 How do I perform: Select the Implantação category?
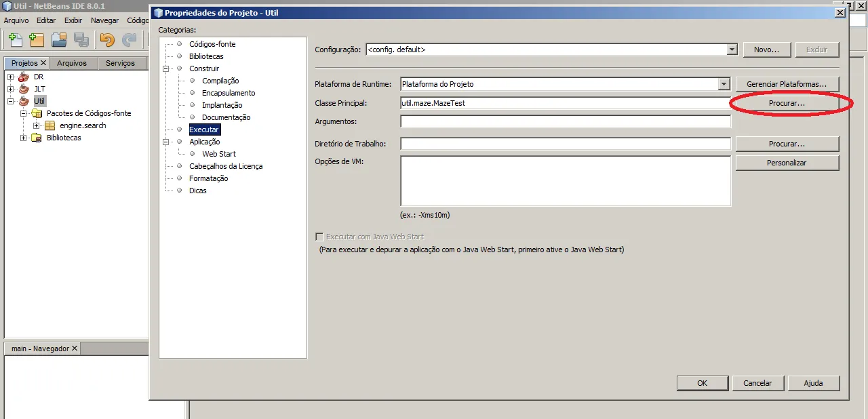tap(222, 105)
